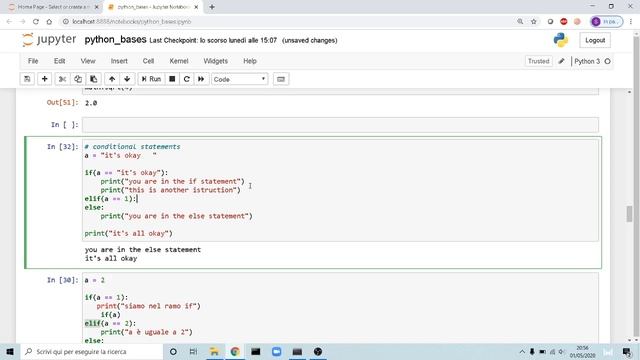Open the cell type Code dropdown
The image size is (640, 360).
pyautogui.click(x=240, y=79)
